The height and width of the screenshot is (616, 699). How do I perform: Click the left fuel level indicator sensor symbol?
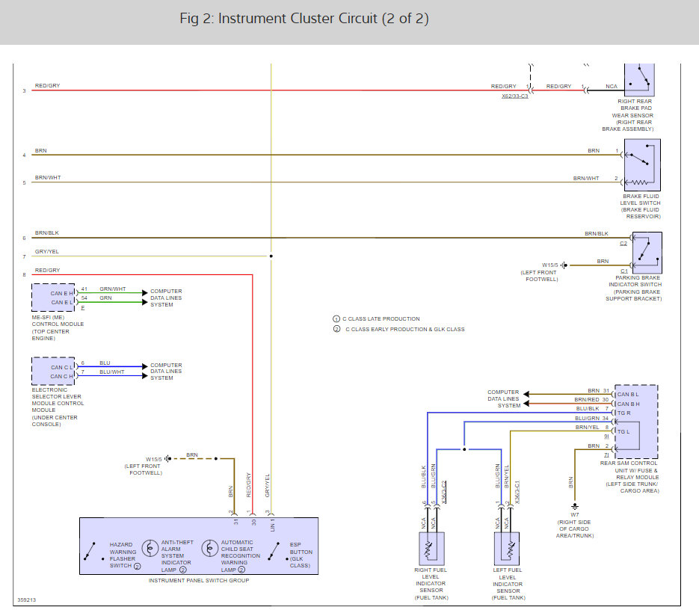[x=507, y=549]
